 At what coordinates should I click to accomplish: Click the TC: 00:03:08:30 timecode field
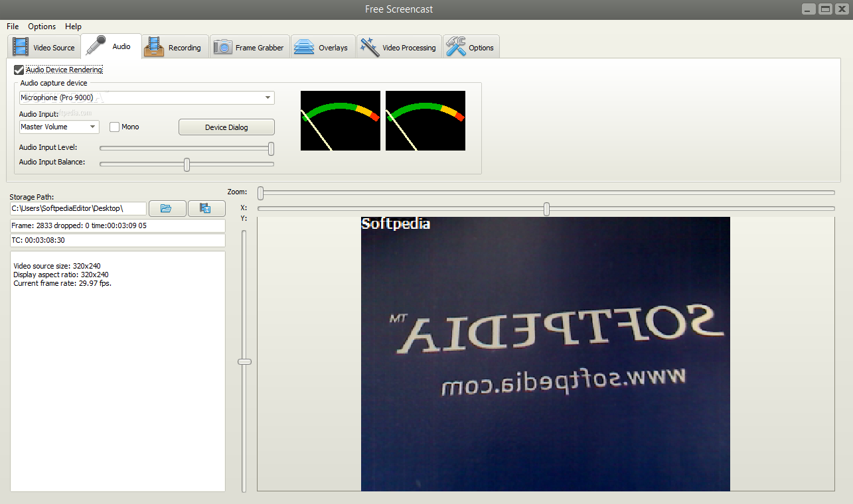pos(117,240)
